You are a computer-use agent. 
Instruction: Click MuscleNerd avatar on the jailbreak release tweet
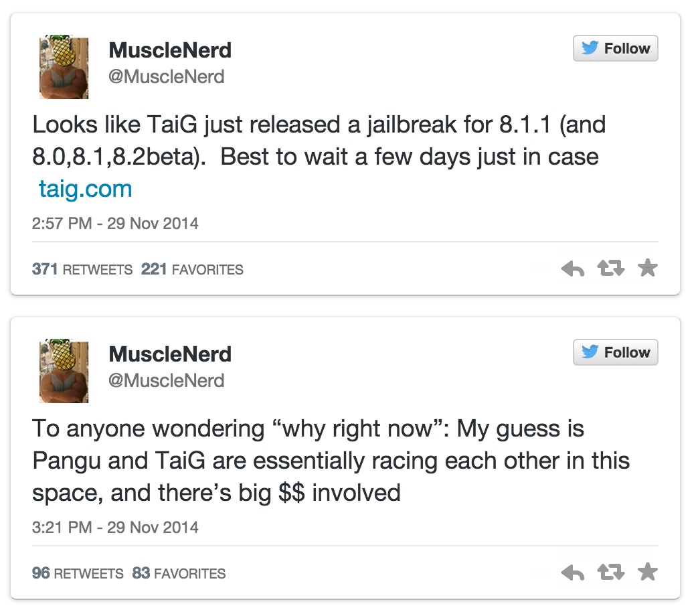coord(64,67)
